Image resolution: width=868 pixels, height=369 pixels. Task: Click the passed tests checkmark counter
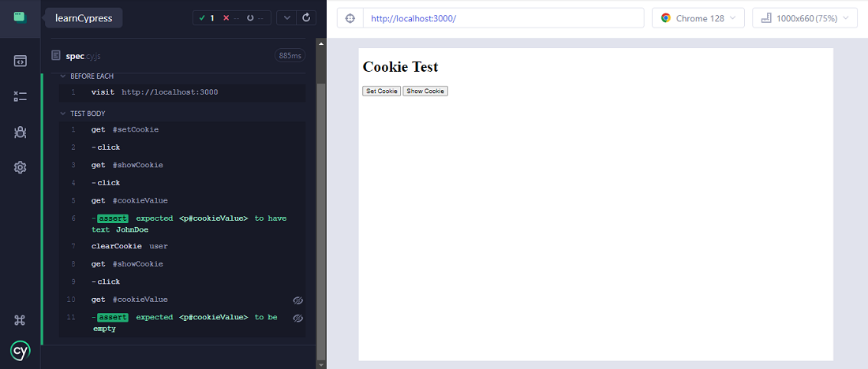[207, 18]
